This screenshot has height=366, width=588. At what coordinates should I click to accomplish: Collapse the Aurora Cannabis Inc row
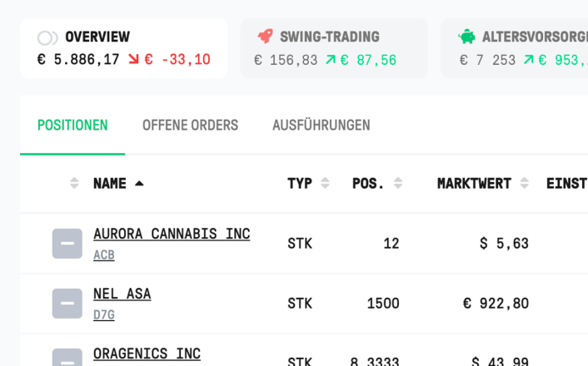(x=67, y=244)
